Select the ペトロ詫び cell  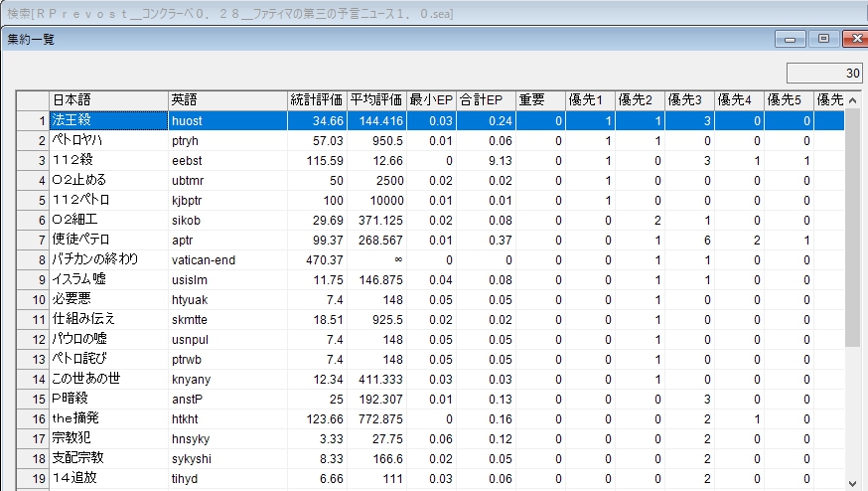point(108,359)
